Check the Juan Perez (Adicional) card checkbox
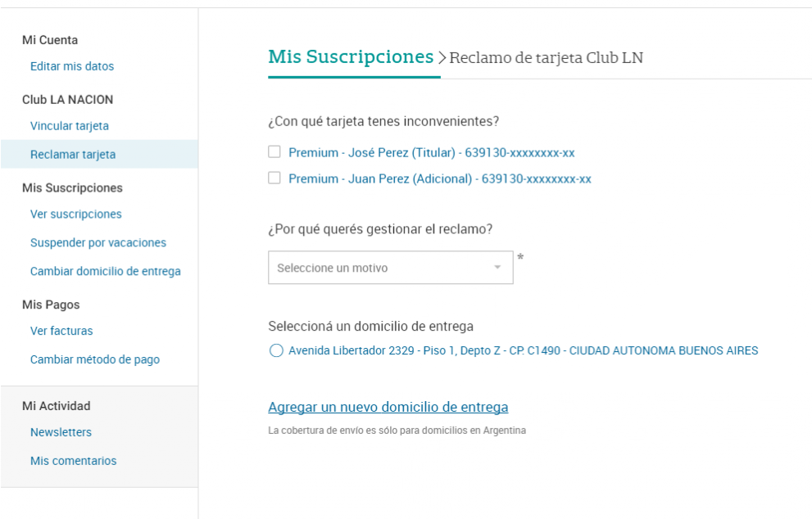The height and width of the screenshot is (519, 812). pyautogui.click(x=274, y=178)
